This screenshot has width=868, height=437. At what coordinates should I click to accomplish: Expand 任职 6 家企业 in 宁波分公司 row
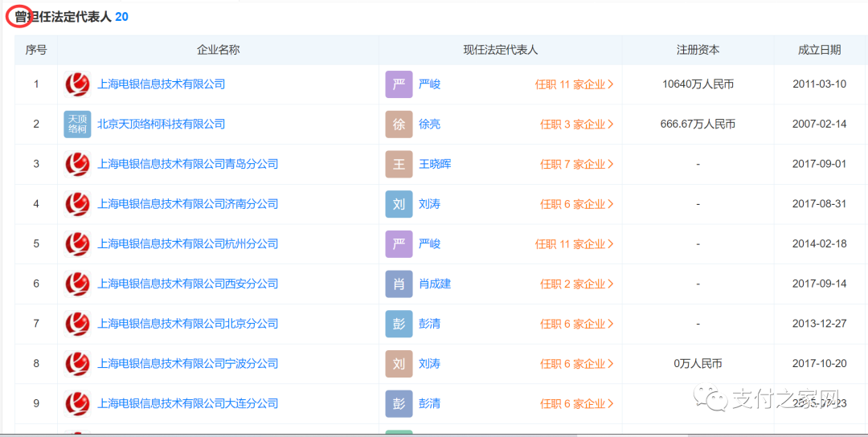(x=577, y=363)
